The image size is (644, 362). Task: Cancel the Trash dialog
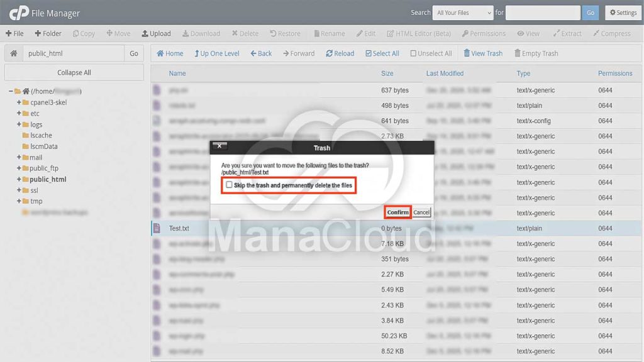421,212
